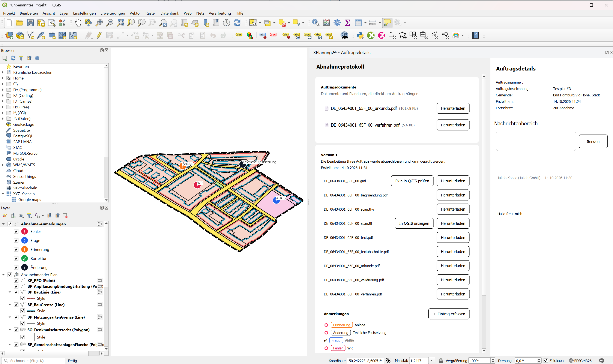
Task: Click into the Nachrichtenbereich message field
Action: (x=536, y=142)
